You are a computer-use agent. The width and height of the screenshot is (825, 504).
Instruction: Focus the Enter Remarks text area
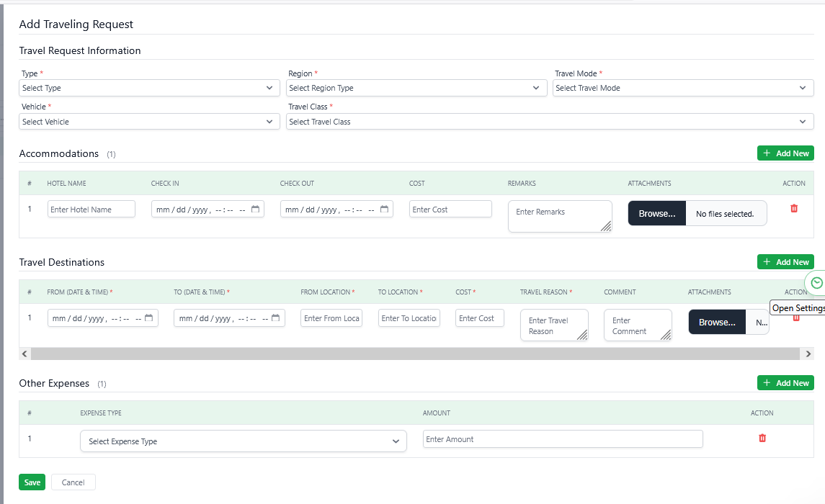(x=560, y=216)
